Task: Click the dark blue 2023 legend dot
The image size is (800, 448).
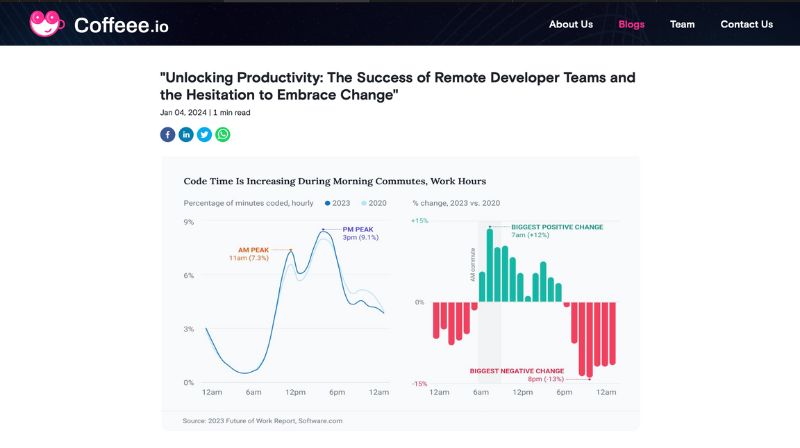Action: click(325, 203)
